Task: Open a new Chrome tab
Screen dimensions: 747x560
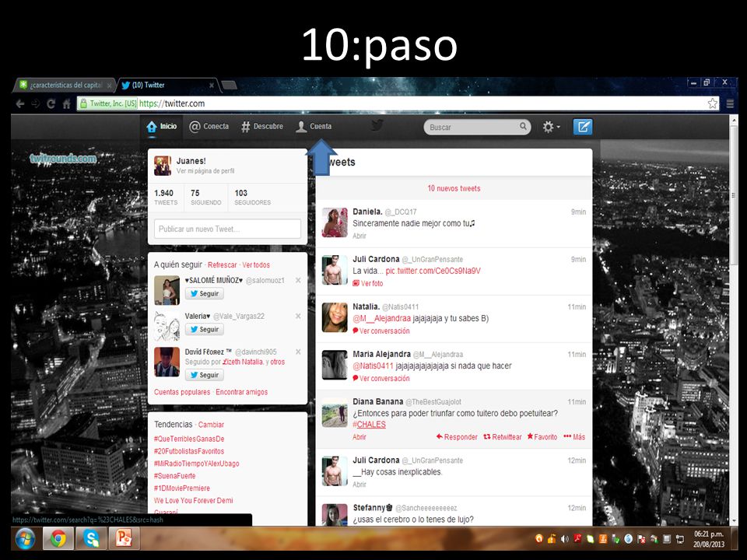Action: click(x=229, y=86)
